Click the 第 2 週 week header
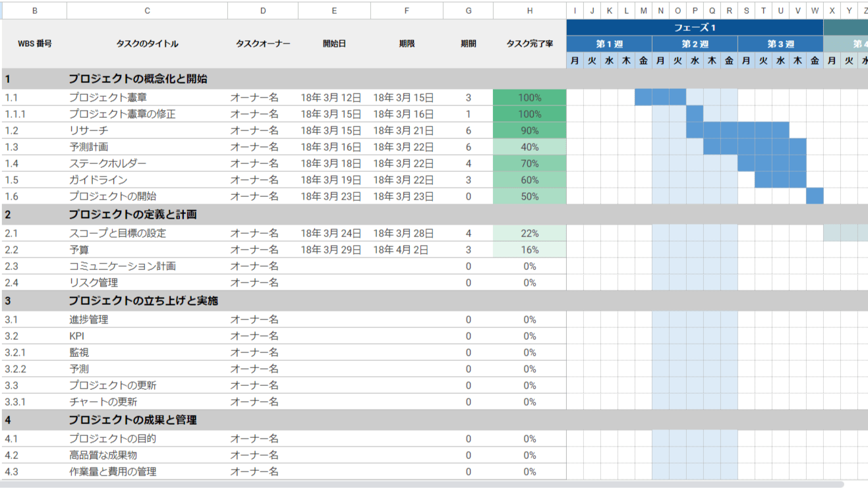This screenshot has width=868, height=488. coord(695,44)
